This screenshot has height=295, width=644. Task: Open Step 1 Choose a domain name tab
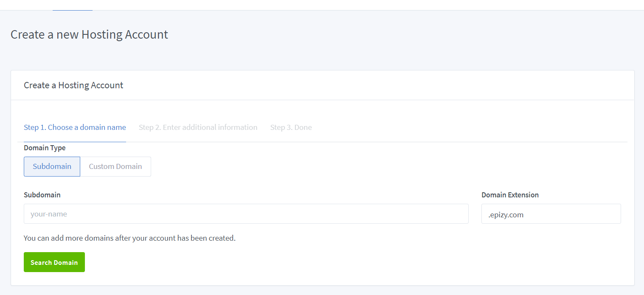(75, 127)
